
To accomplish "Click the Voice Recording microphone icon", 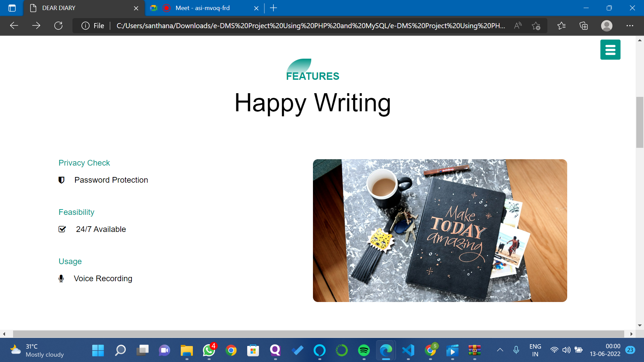I will pyautogui.click(x=61, y=279).
